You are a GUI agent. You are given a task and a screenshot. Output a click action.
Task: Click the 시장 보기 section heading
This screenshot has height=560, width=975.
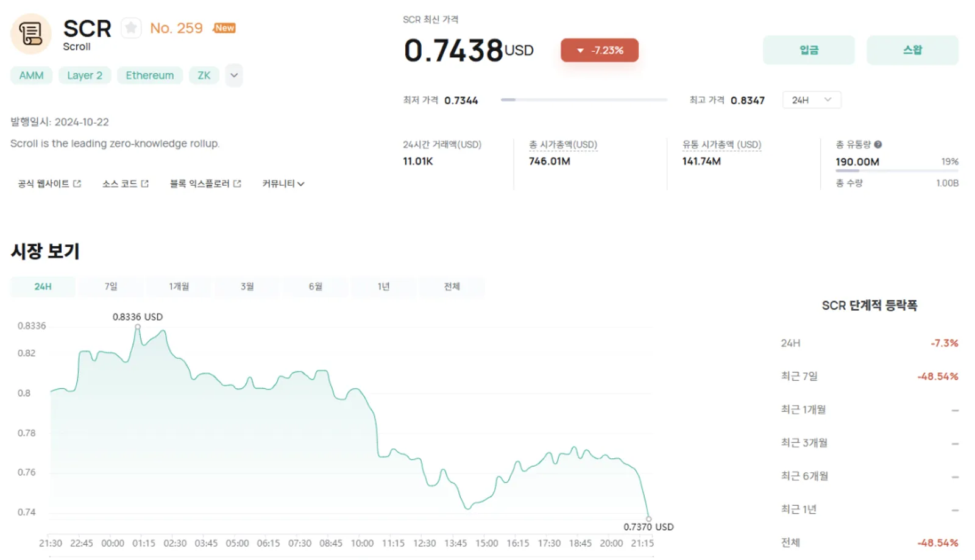pyautogui.click(x=45, y=251)
